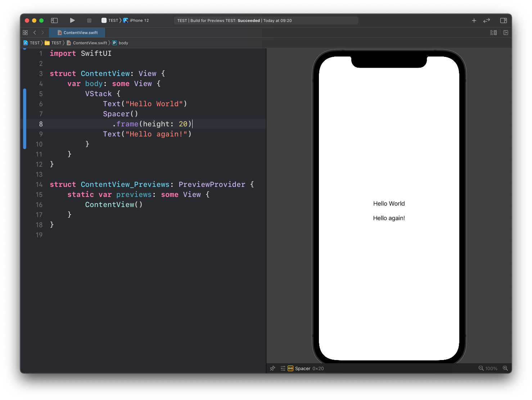The height and width of the screenshot is (400, 532).
Task: Zoom out of the canvas preview
Action: click(x=481, y=368)
